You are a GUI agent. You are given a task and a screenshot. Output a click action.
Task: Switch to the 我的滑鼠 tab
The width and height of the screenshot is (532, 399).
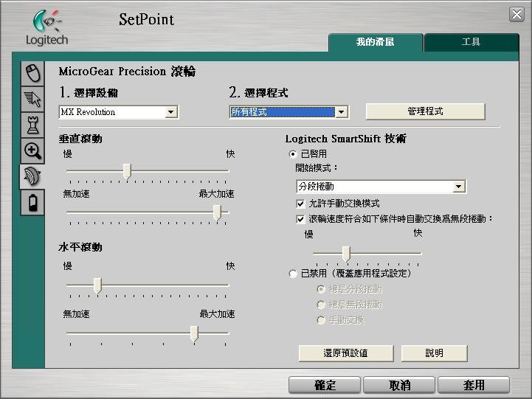[376, 42]
